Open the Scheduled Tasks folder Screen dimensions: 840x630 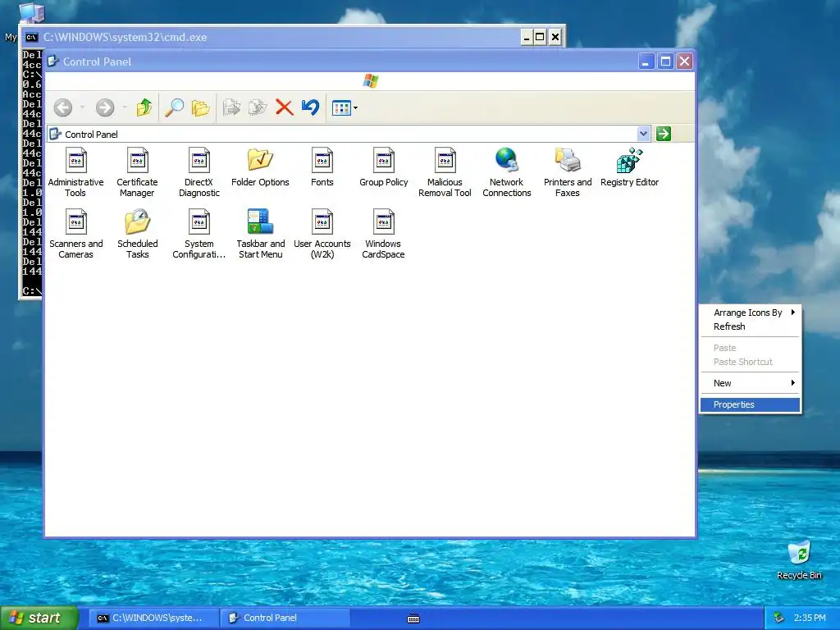(x=137, y=234)
